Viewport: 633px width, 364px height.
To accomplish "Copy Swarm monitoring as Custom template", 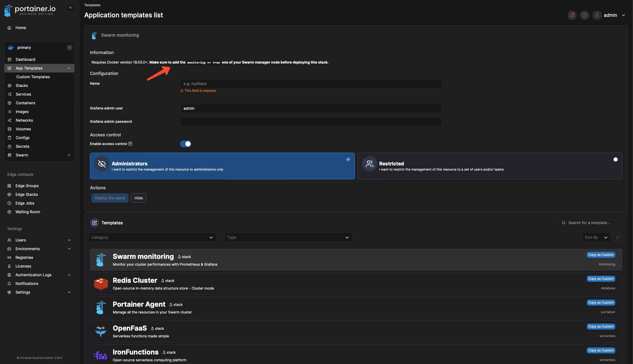I will tap(601, 255).
